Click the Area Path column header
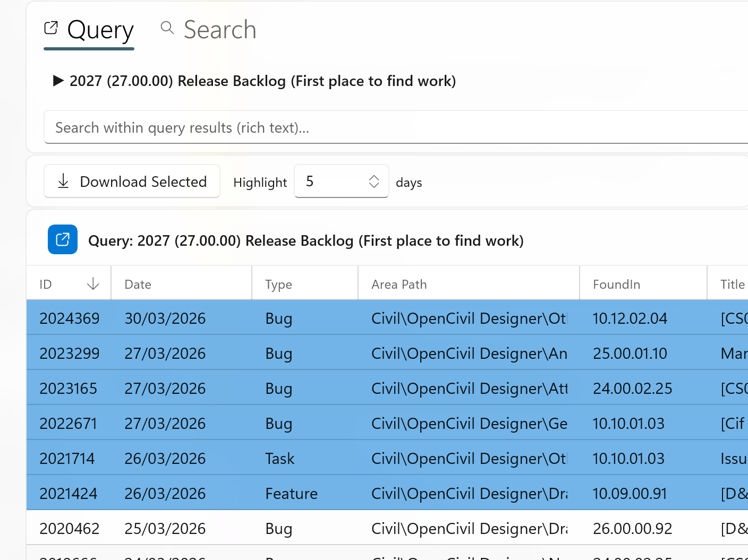Image resolution: width=748 pixels, height=560 pixels. (x=399, y=284)
